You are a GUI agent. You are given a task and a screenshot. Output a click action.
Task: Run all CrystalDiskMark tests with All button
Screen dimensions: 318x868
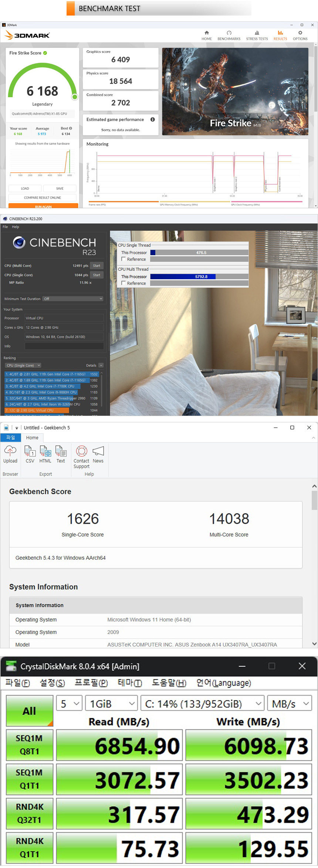pyautogui.click(x=30, y=711)
